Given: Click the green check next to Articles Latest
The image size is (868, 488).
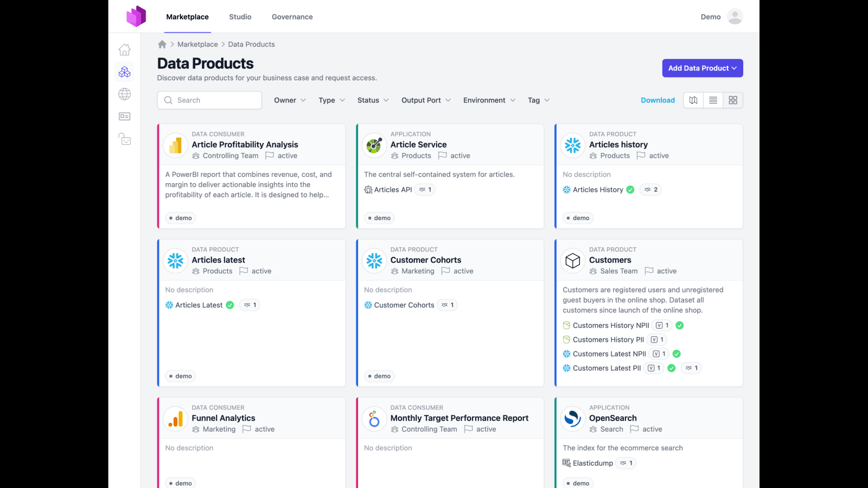Looking at the screenshot, I should (x=230, y=305).
